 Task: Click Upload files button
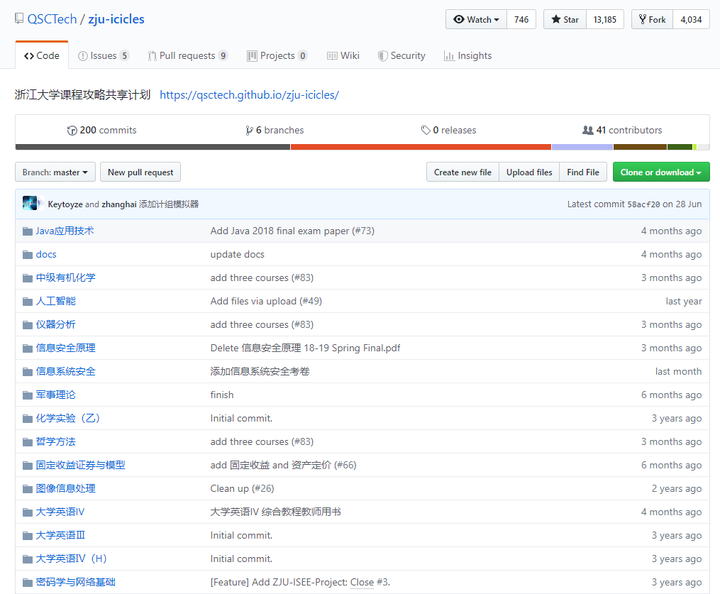[x=529, y=172]
